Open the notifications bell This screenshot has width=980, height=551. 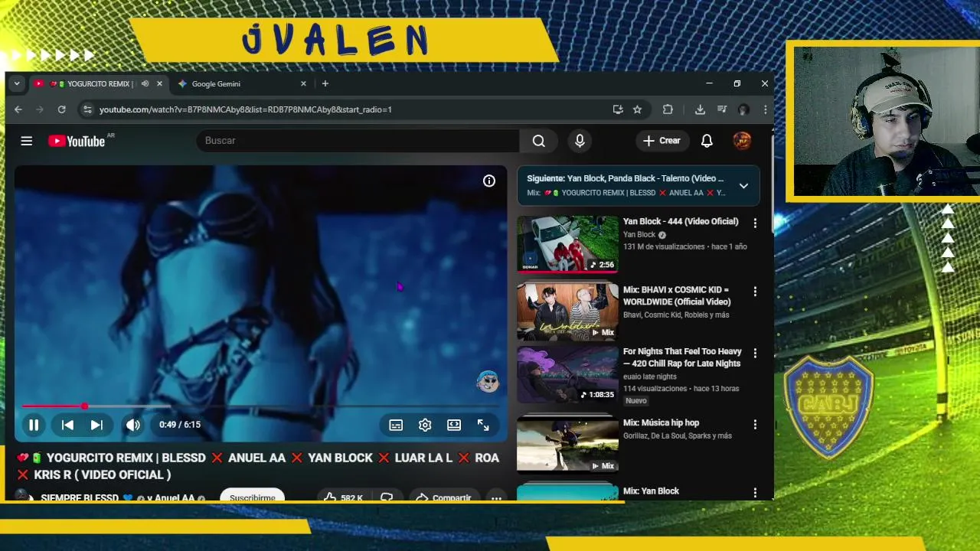click(x=707, y=141)
